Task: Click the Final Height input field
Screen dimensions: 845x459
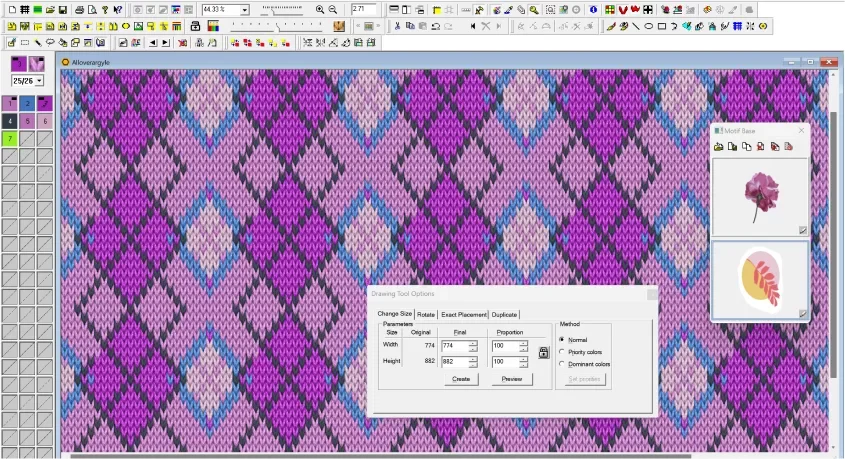Action: 455,361
